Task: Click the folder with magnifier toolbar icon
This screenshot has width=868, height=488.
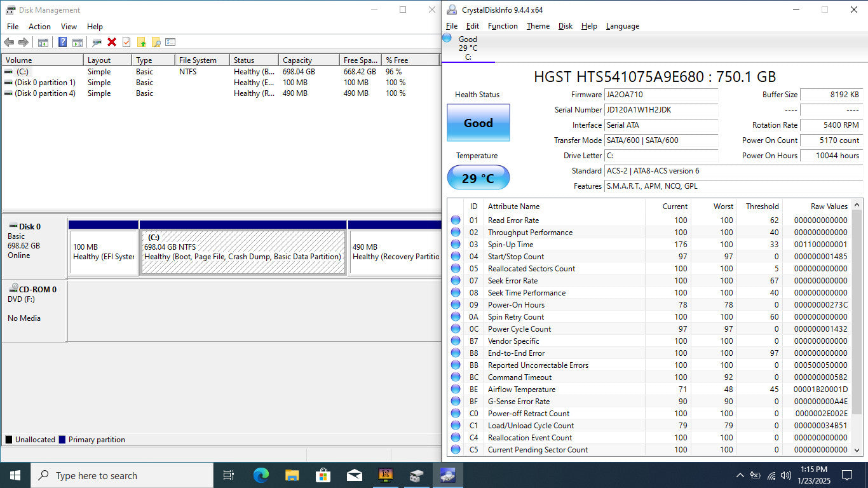Action: (x=156, y=43)
